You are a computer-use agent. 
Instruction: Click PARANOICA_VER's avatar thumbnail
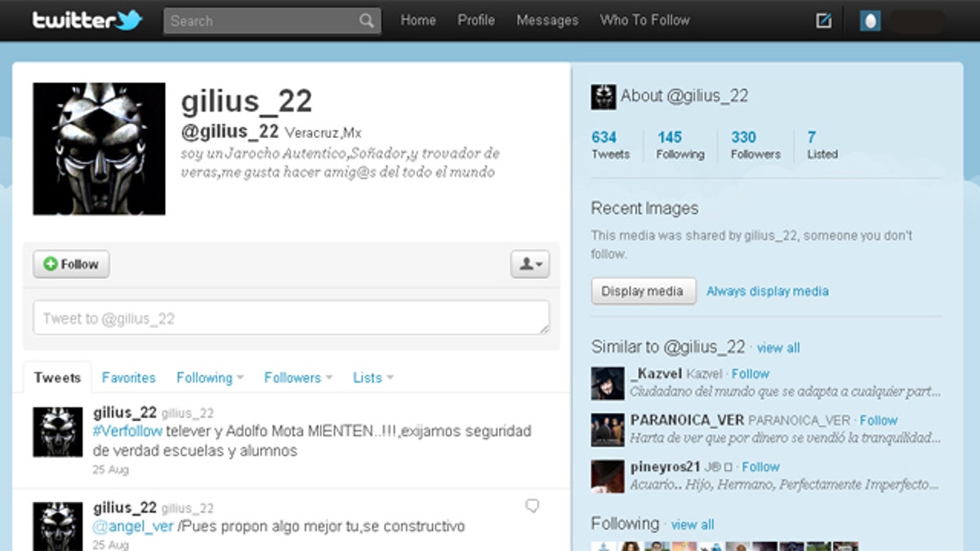[607, 429]
